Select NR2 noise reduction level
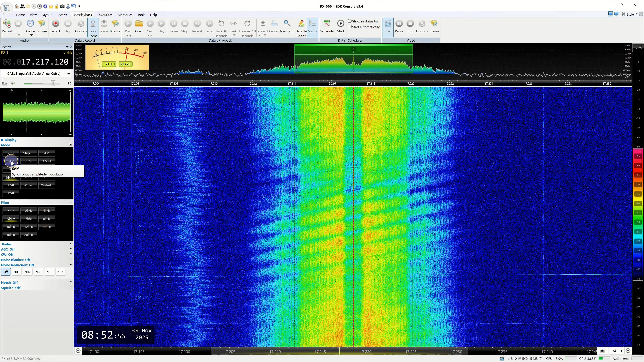The image size is (644, 362). coord(28,272)
